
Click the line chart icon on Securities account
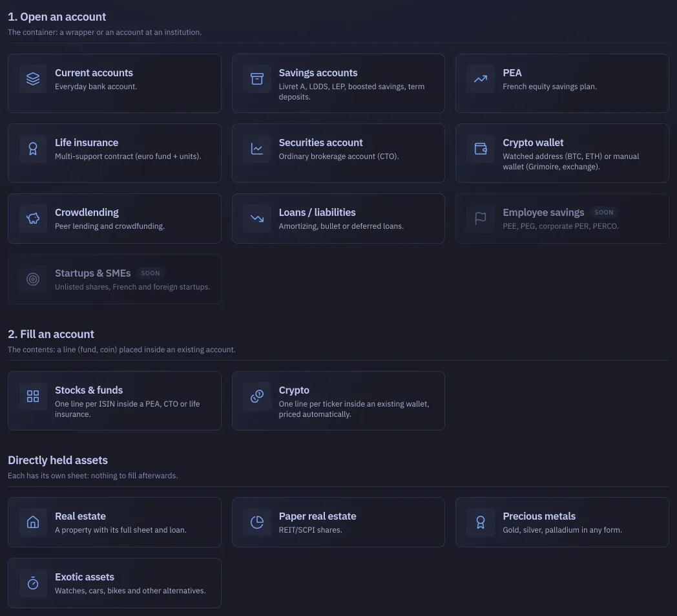pos(257,149)
